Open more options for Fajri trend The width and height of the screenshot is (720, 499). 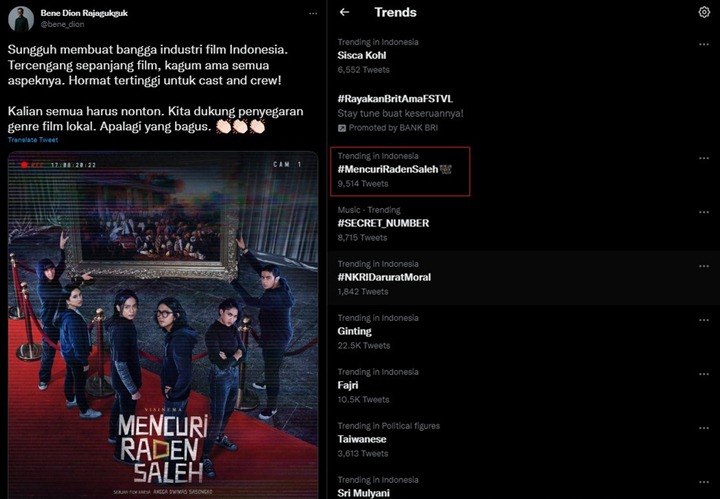(x=703, y=374)
